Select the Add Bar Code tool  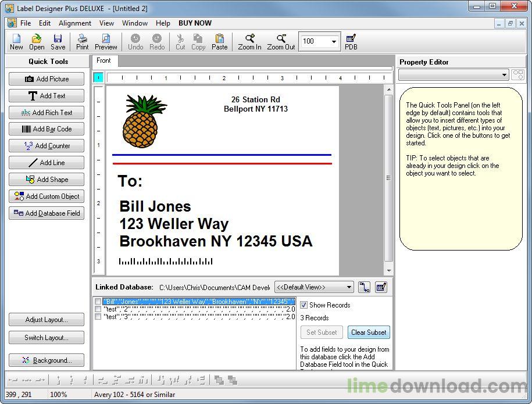(47, 129)
